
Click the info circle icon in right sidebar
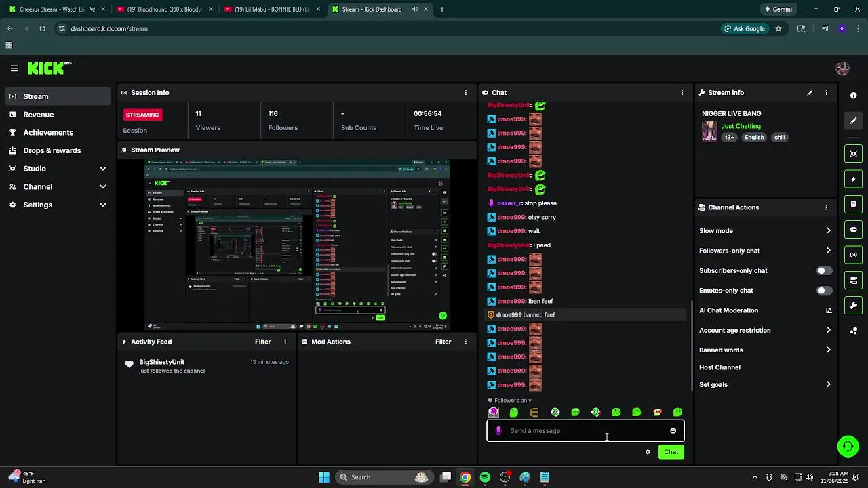[x=854, y=96]
